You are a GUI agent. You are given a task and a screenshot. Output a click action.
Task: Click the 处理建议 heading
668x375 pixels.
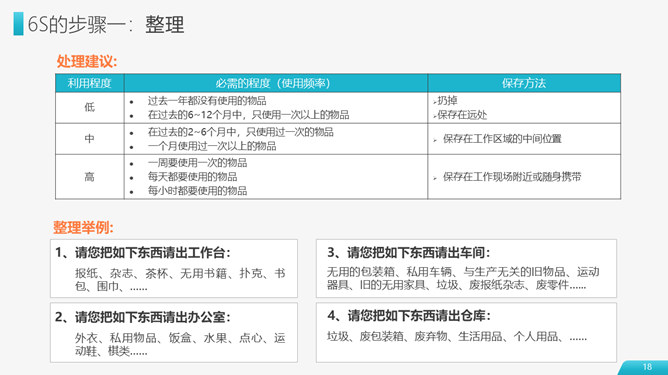click(x=86, y=61)
